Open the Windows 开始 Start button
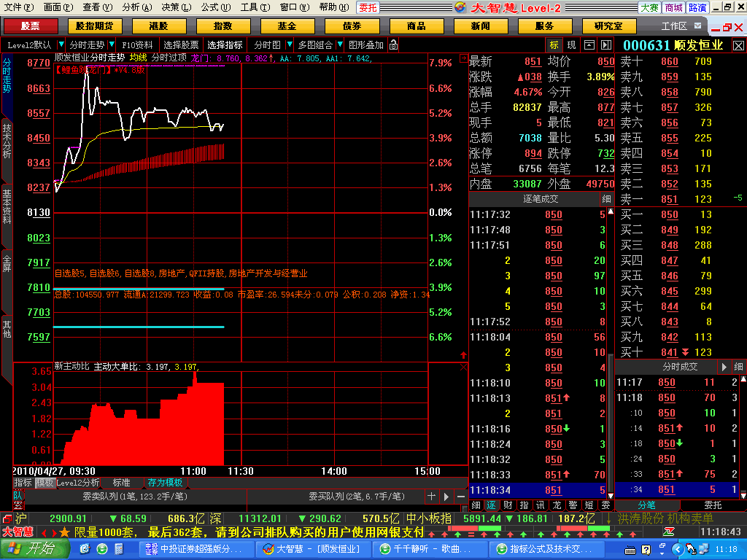747x560 pixels. [34, 548]
